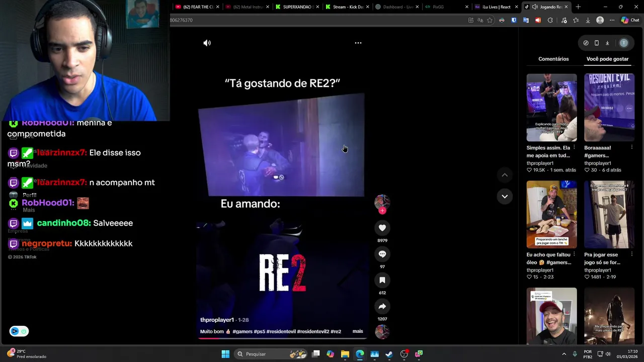The width and height of the screenshot is (644, 362).
Task: Open Bitwarden shield extension icon
Action: coord(514,20)
